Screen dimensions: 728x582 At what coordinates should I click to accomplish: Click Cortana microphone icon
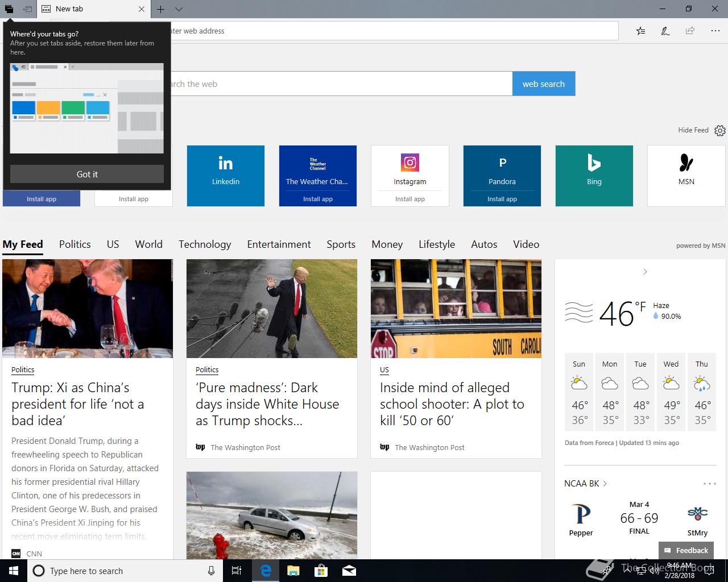tap(211, 571)
